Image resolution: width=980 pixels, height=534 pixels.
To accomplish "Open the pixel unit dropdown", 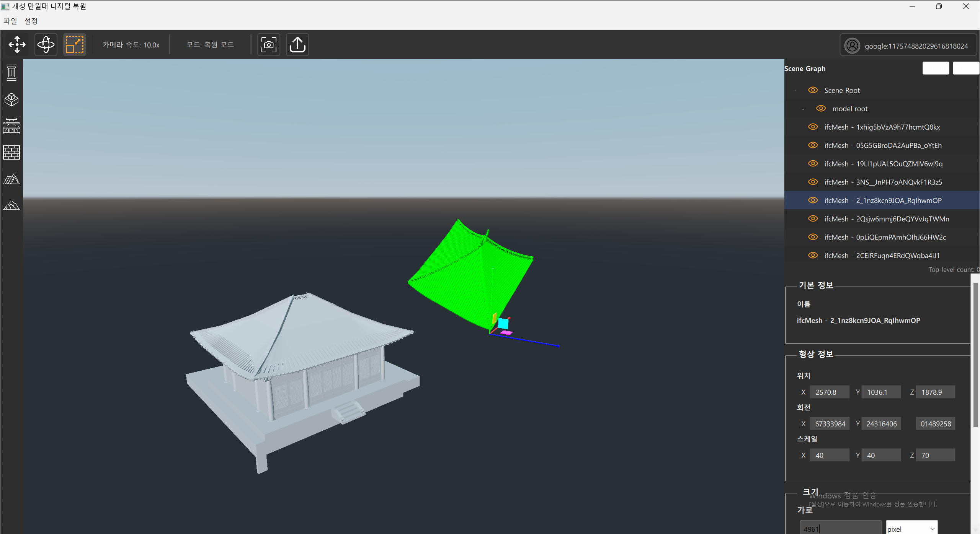I will pyautogui.click(x=911, y=529).
